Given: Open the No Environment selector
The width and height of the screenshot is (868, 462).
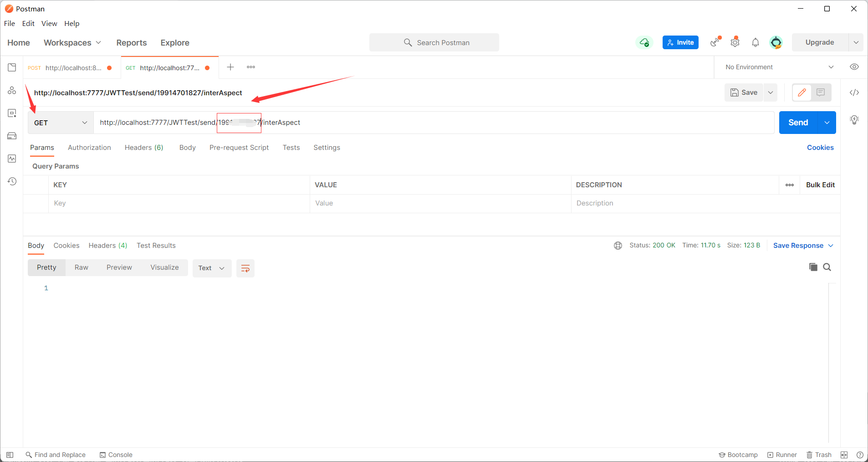Looking at the screenshot, I should [x=779, y=67].
